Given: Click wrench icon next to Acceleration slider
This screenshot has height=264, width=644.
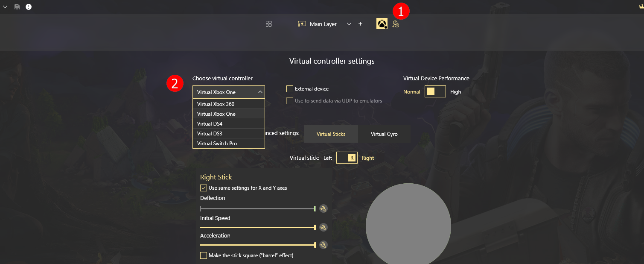Looking at the screenshot, I should (323, 245).
